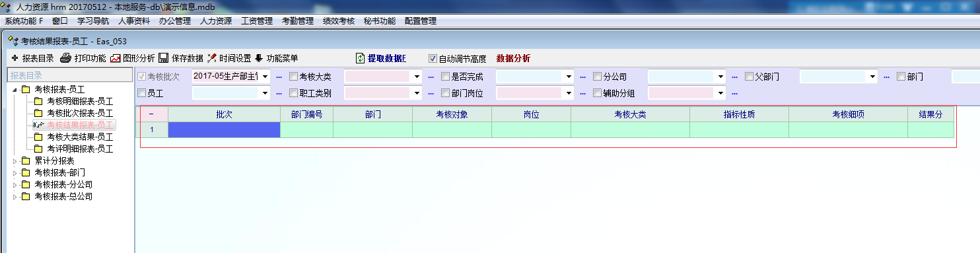The width and height of the screenshot is (980, 253).
Task: Click the 功能菜单 down-arrow icon
Action: coord(258,58)
